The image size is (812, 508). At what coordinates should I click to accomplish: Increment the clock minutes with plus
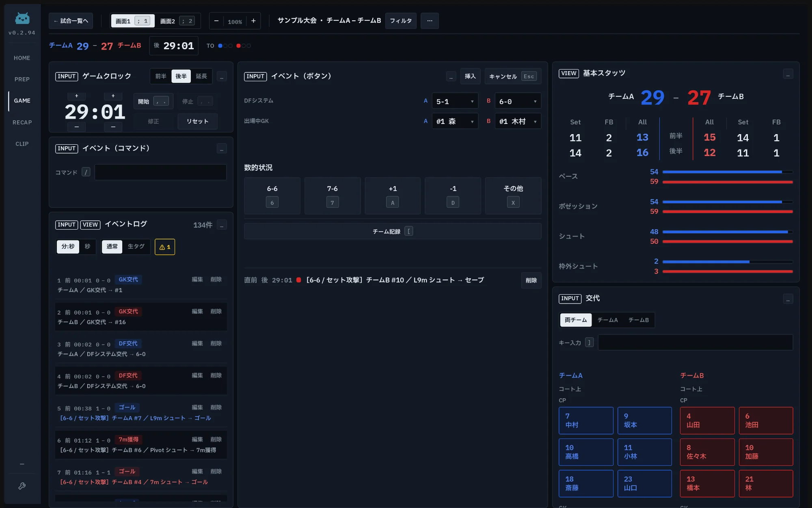[x=76, y=96]
